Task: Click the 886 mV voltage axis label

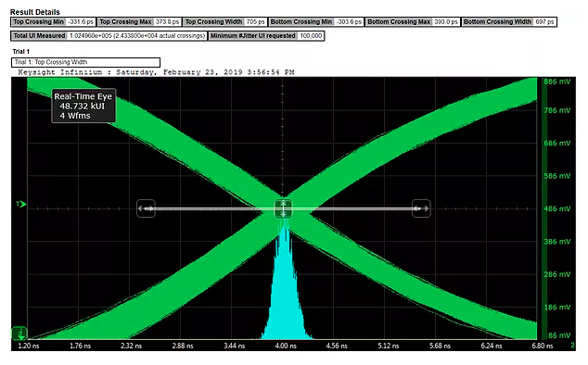Action: pos(557,82)
